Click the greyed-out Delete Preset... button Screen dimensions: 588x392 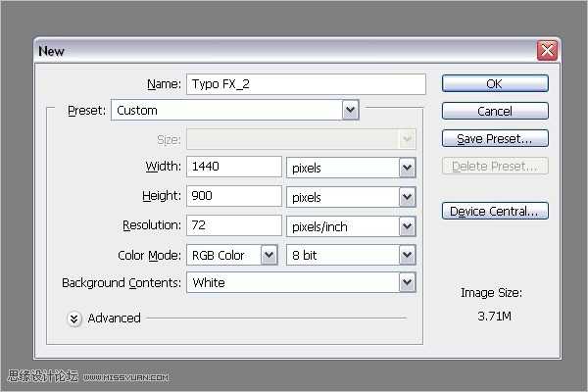pyautogui.click(x=494, y=166)
